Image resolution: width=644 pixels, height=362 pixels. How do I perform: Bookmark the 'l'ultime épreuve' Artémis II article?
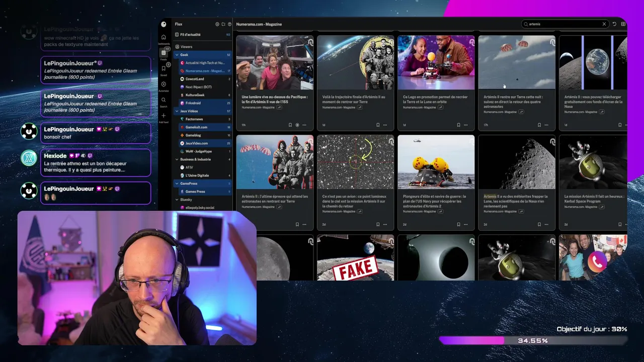click(x=297, y=224)
